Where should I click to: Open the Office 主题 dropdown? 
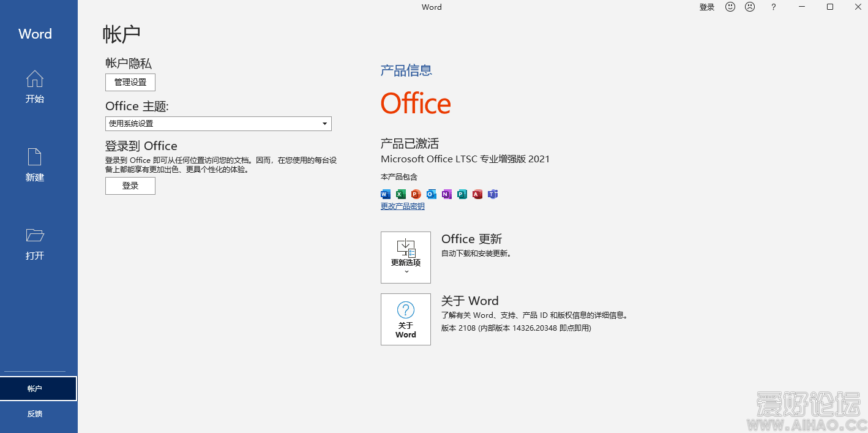tap(218, 124)
